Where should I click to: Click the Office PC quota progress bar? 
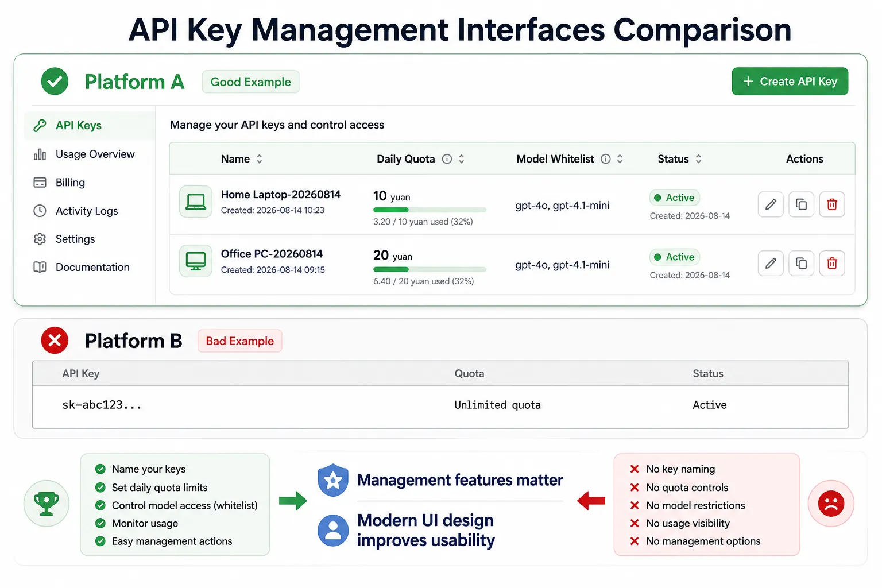430,269
